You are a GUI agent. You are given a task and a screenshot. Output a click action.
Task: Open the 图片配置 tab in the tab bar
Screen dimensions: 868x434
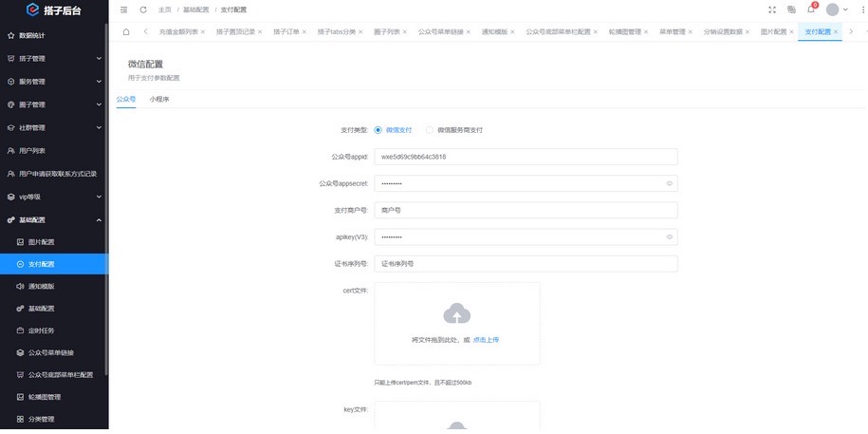click(x=773, y=31)
